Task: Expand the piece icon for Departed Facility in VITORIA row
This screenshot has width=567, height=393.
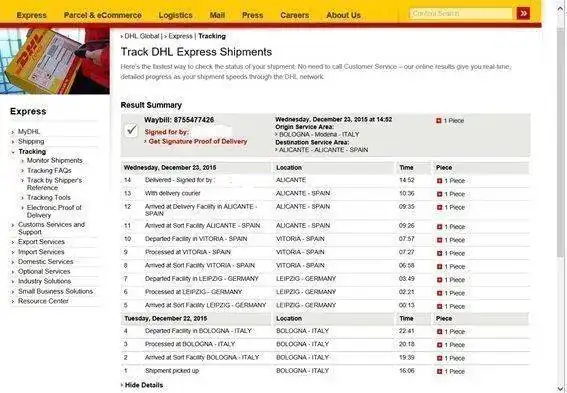Action: (x=439, y=240)
